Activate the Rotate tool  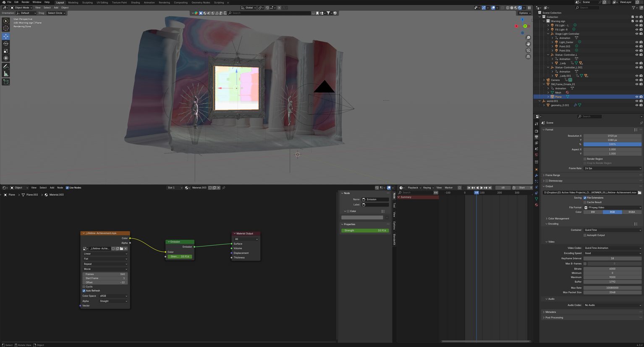point(6,44)
